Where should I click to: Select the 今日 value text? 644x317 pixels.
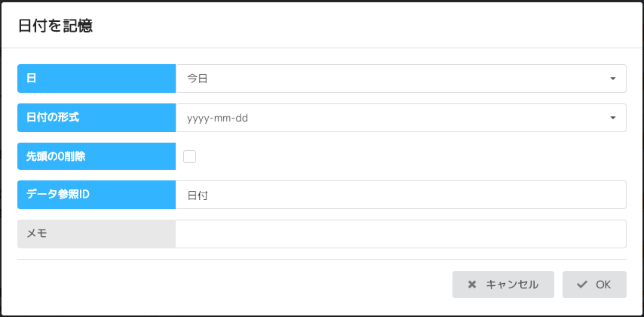tap(198, 78)
